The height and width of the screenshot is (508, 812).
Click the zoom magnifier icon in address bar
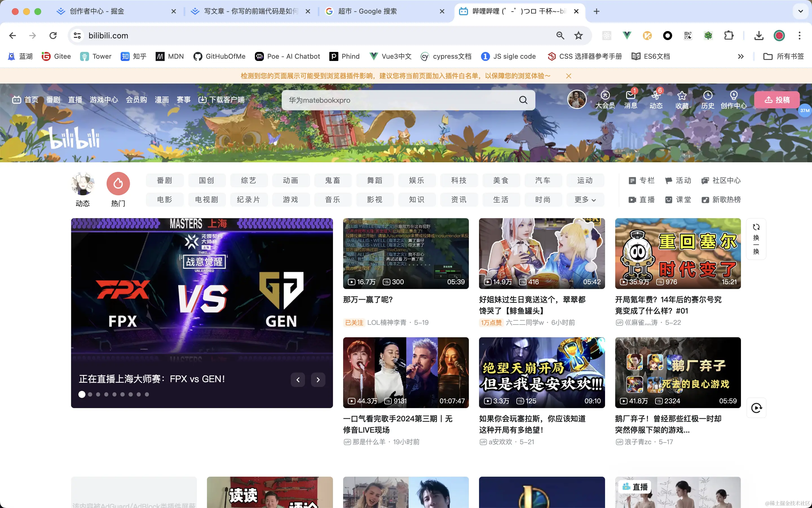[560, 36]
